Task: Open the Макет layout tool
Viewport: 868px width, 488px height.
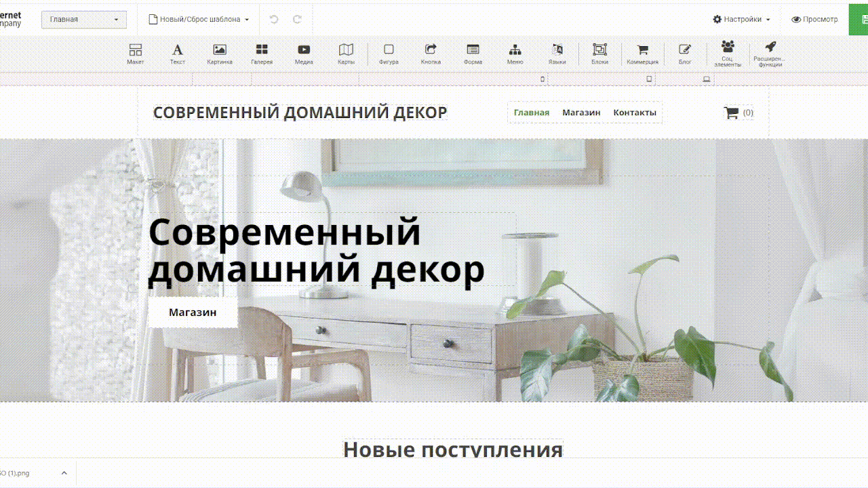Action: pos(135,54)
